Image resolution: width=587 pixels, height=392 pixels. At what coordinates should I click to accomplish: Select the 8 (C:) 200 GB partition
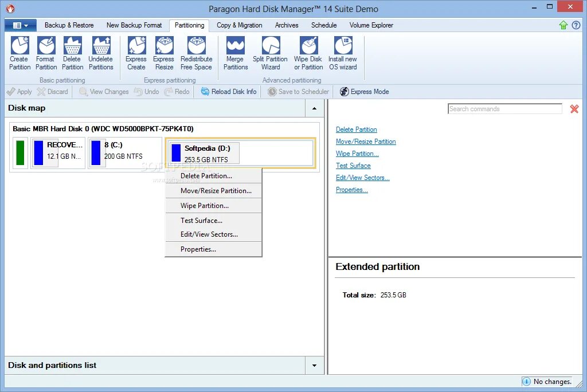[x=125, y=153]
